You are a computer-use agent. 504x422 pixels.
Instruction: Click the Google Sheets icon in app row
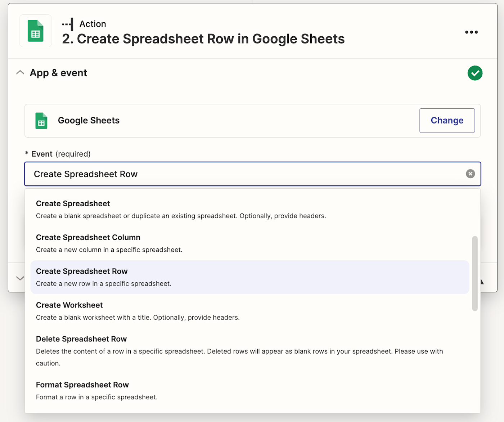(41, 121)
